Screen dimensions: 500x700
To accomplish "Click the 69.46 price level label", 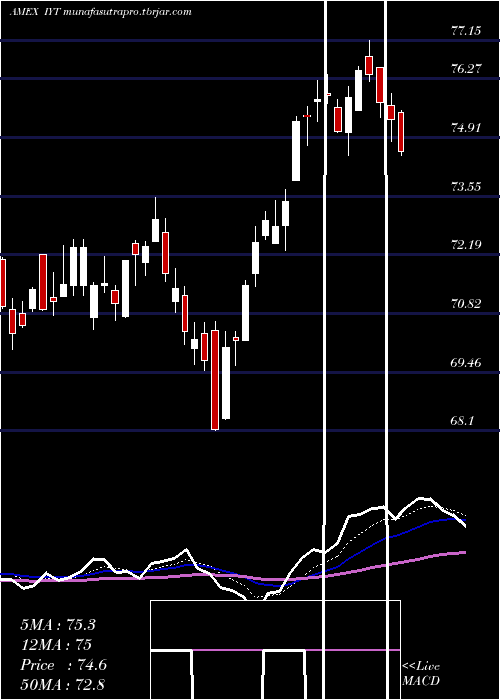I will 466,362.
